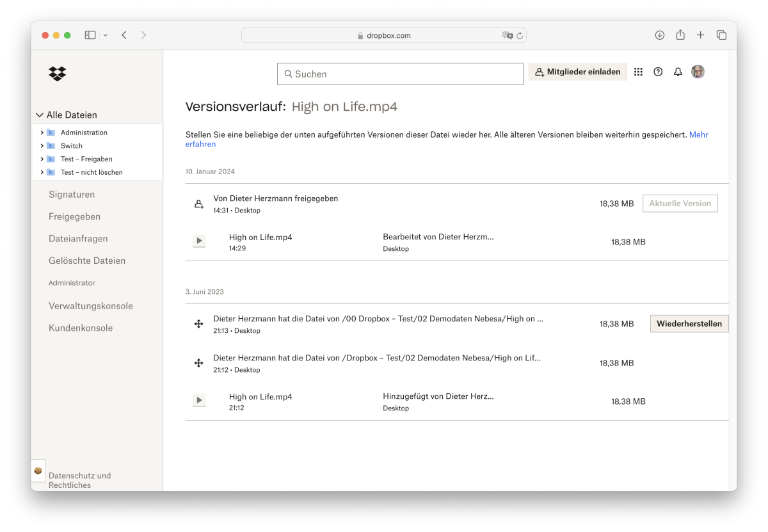Click the Safari share icon

[680, 35]
